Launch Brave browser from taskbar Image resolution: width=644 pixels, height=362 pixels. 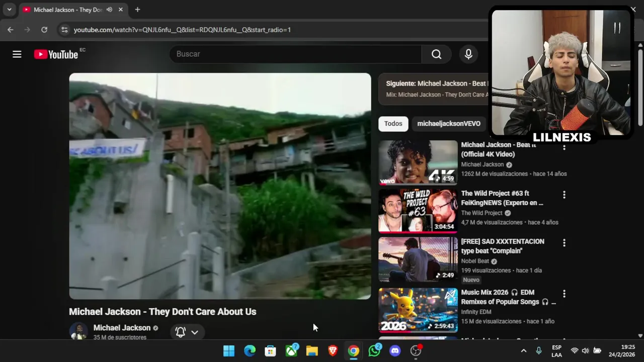coord(333,351)
